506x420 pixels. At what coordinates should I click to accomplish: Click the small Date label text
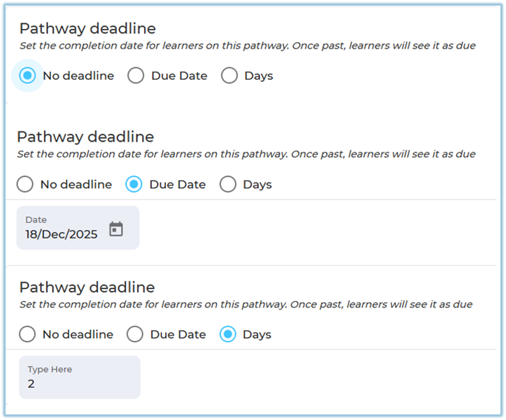tap(36, 220)
